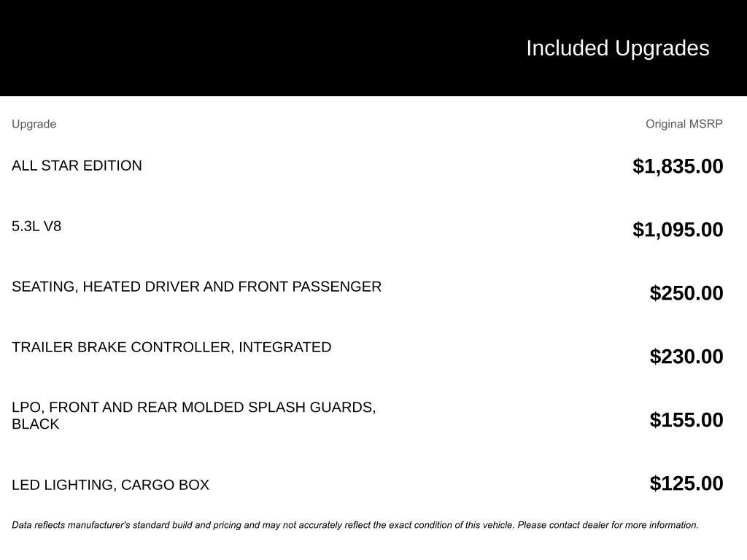Click the $155.00 price value
This screenshot has width=747, height=560.
pos(686,419)
